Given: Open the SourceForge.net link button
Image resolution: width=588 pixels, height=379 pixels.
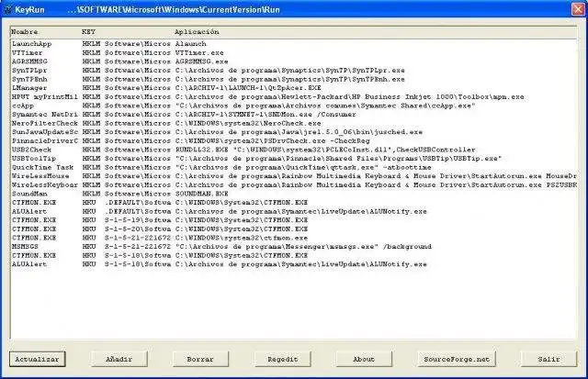Looking at the screenshot, I should click(x=457, y=359).
